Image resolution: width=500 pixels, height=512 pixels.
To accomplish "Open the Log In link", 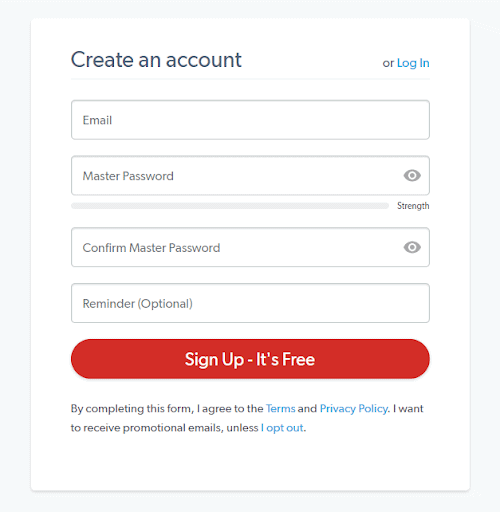I will coord(413,63).
